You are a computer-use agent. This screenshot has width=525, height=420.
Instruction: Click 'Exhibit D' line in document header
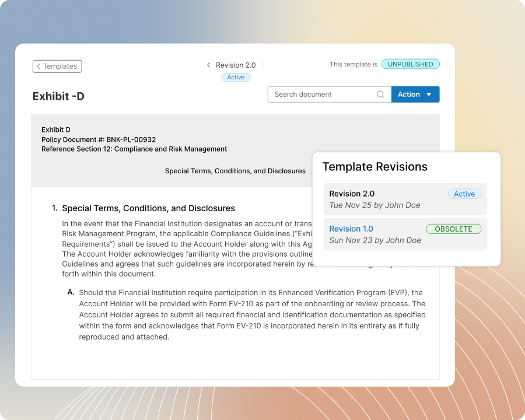56,130
